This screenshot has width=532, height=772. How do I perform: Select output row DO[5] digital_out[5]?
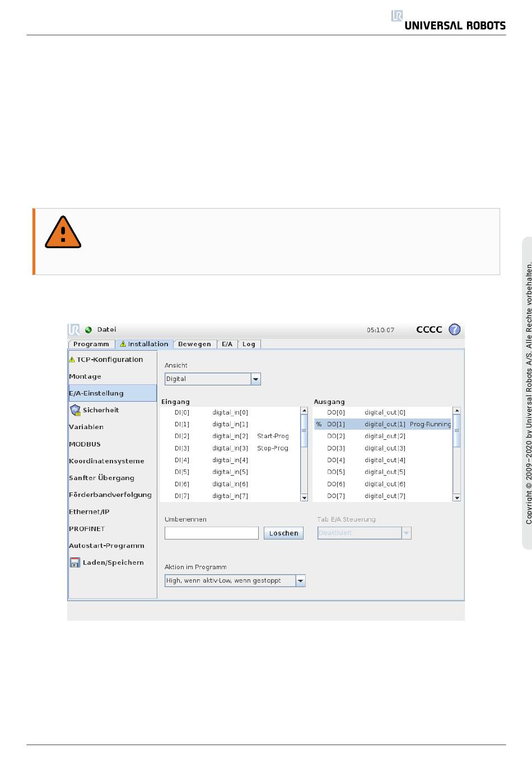coord(383,472)
